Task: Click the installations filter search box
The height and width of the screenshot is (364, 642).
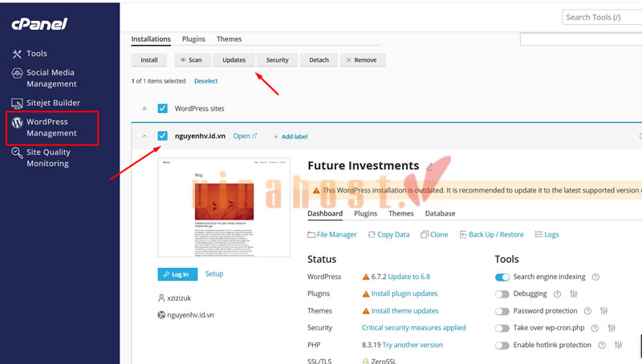Action: [581, 39]
